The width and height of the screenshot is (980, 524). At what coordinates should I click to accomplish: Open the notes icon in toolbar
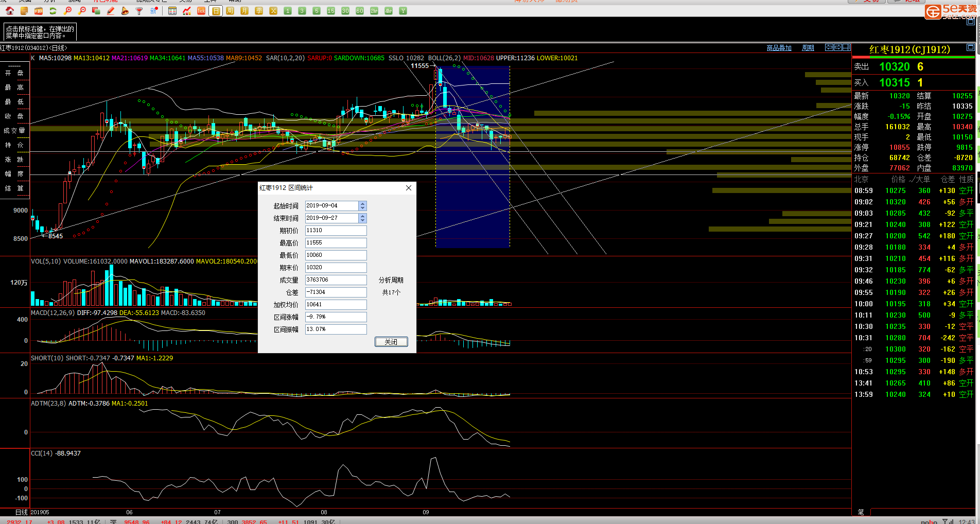click(x=24, y=11)
